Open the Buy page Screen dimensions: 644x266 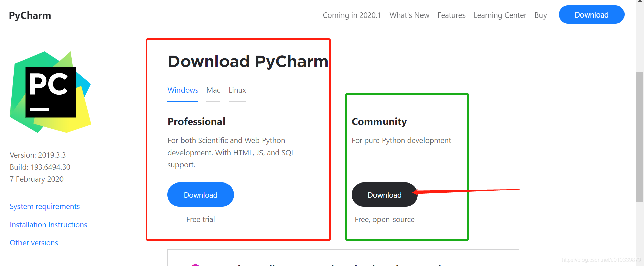(540, 15)
